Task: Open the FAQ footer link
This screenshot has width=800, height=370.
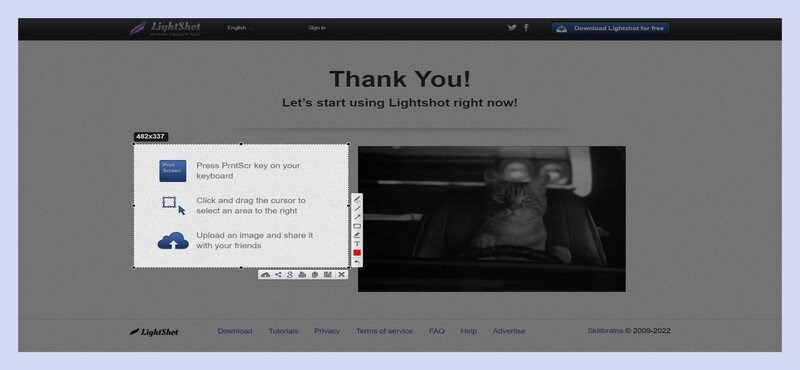Action: 437,331
